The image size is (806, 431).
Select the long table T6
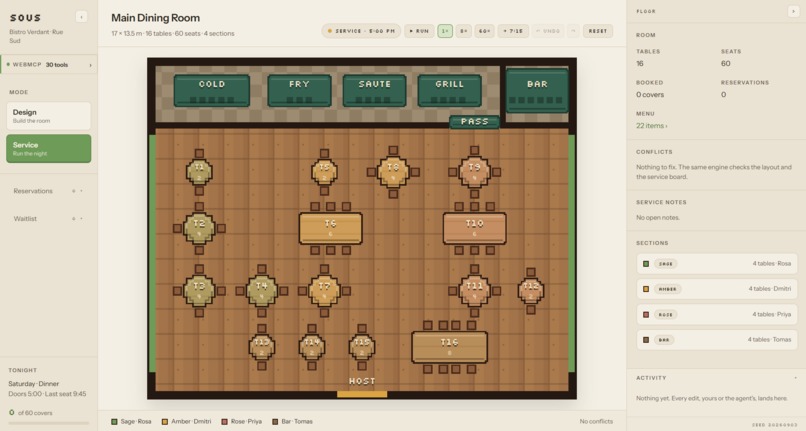(331, 228)
